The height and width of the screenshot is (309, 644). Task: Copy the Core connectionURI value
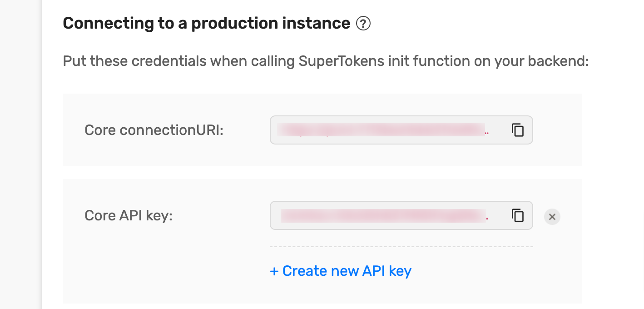tap(518, 130)
